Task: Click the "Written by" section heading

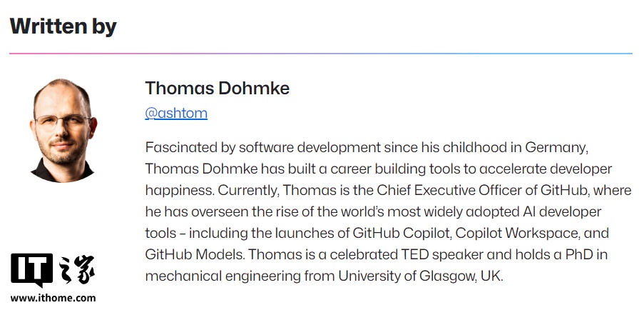Action: point(63,26)
